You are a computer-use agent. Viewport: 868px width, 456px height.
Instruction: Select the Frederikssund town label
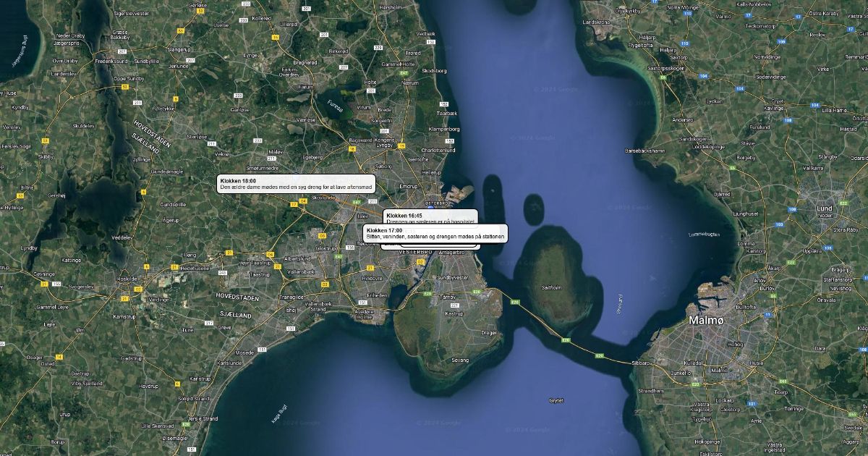[x=112, y=62]
